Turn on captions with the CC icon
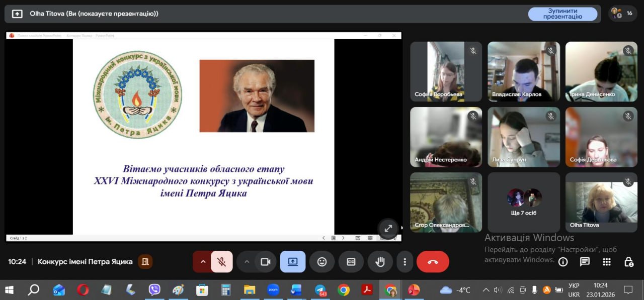Screen dimensions: 644x300 pyautogui.click(x=351, y=262)
